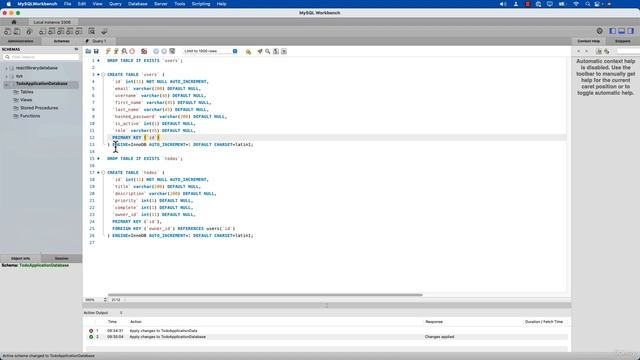Select the 'Changes applied' output row
The image size is (640, 360).
click(x=328, y=337)
